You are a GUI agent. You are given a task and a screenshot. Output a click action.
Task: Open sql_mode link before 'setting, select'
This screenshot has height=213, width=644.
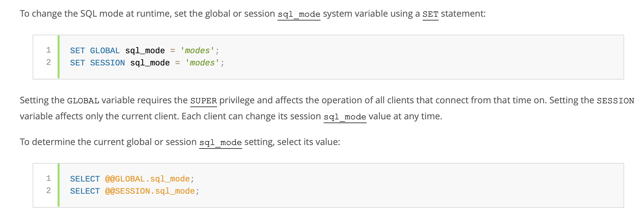coord(221,142)
